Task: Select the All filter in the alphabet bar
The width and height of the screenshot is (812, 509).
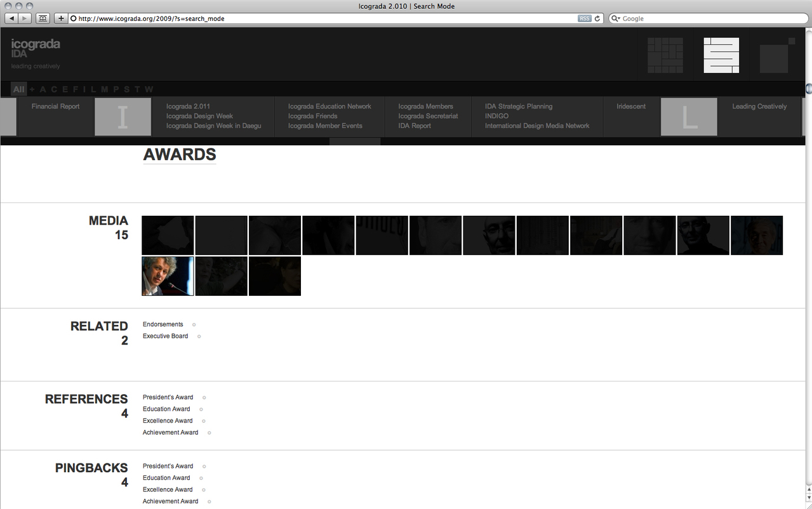Action: [18, 89]
